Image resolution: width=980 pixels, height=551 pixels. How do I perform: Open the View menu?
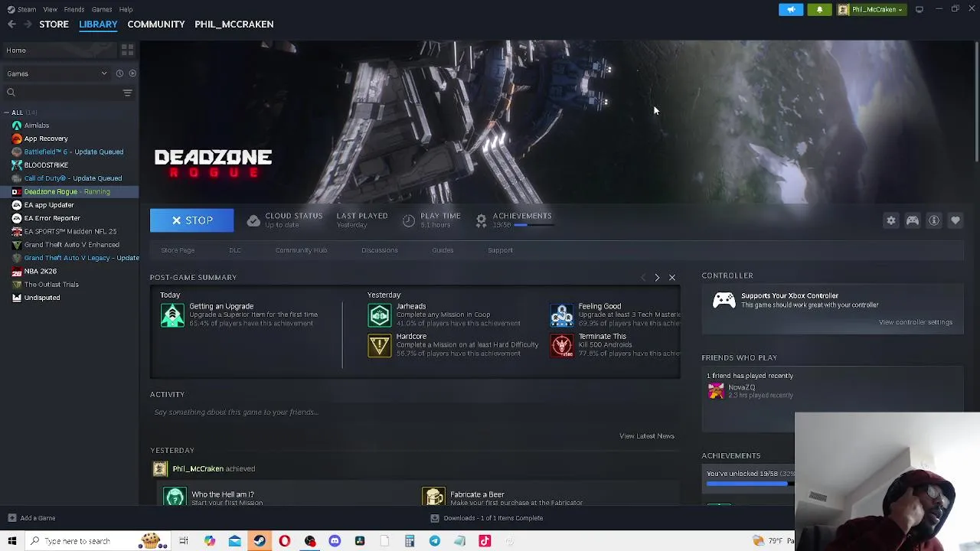[x=50, y=9]
